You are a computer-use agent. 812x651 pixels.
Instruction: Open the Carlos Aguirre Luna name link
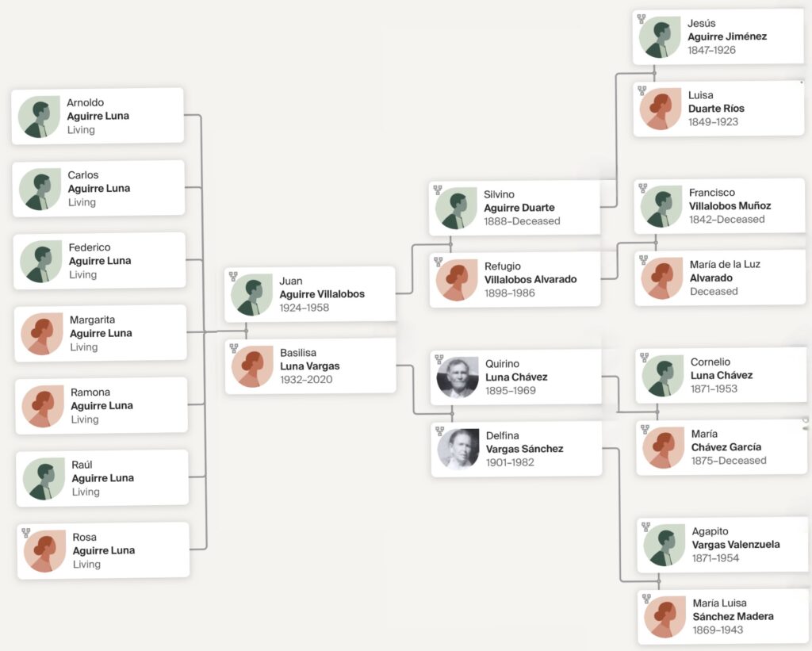tap(98, 189)
